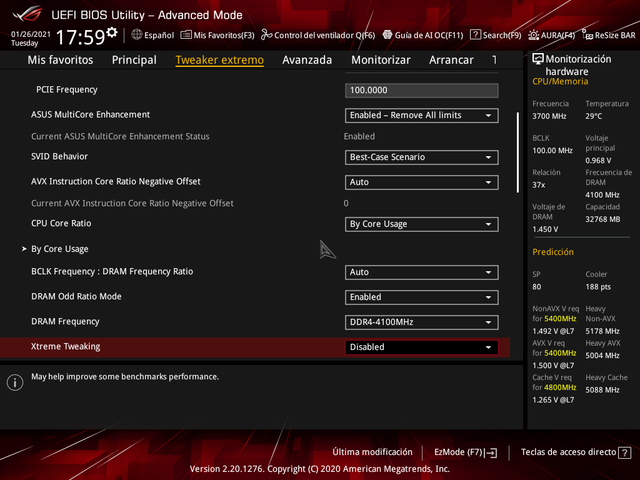Click the 0.968 V core voltage value
The height and width of the screenshot is (480, 640).
tap(598, 160)
